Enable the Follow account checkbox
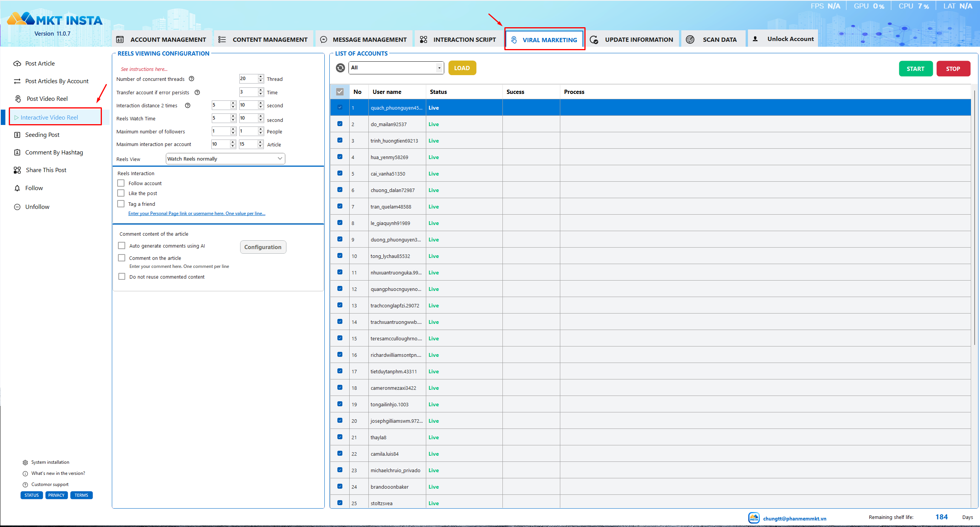The image size is (980, 527). coord(121,183)
